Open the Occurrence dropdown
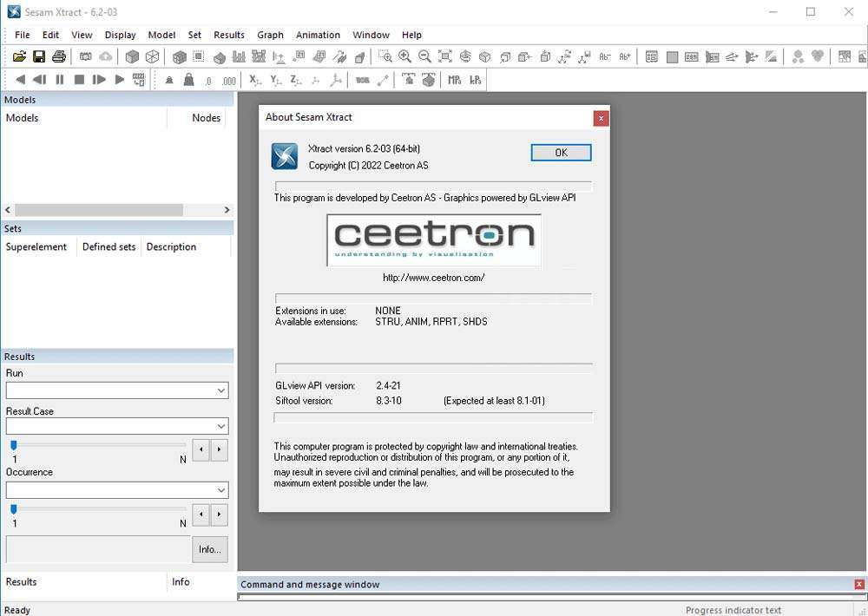This screenshot has height=616, width=868. (117, 490)
